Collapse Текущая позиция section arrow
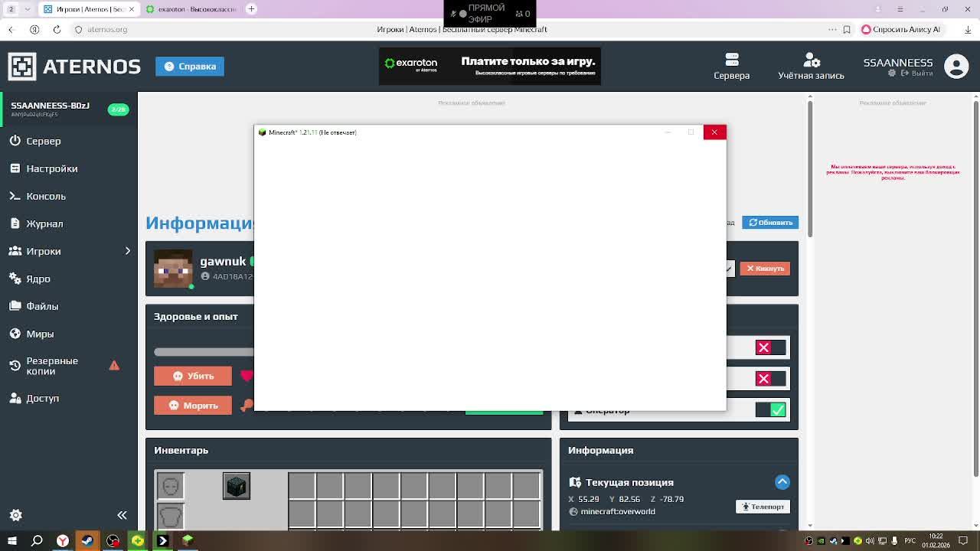Viewport: 980px width, 551px height. click(x=782, y=481)
